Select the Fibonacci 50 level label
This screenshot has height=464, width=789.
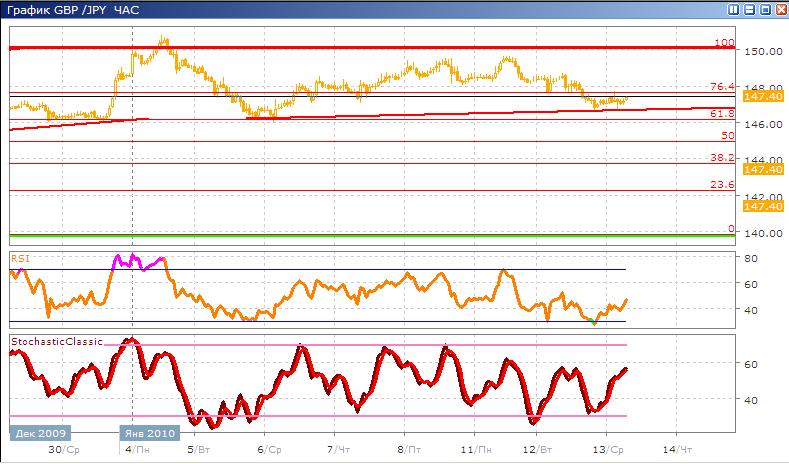point(729,135)
